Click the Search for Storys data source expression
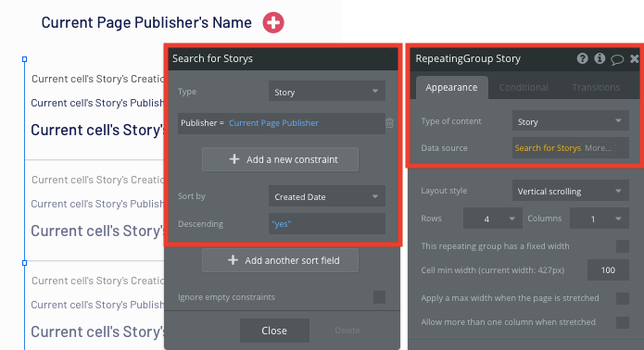 click(x=548, y=148)
